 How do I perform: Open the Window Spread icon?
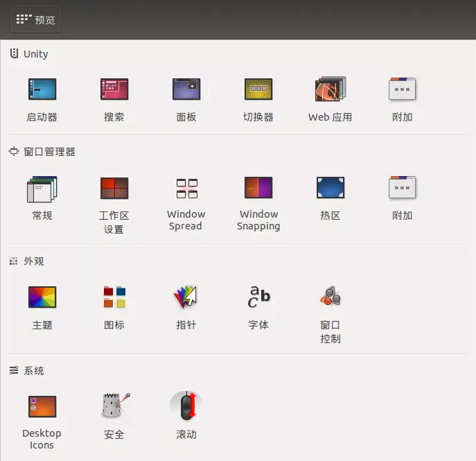[x=186, y=189]
